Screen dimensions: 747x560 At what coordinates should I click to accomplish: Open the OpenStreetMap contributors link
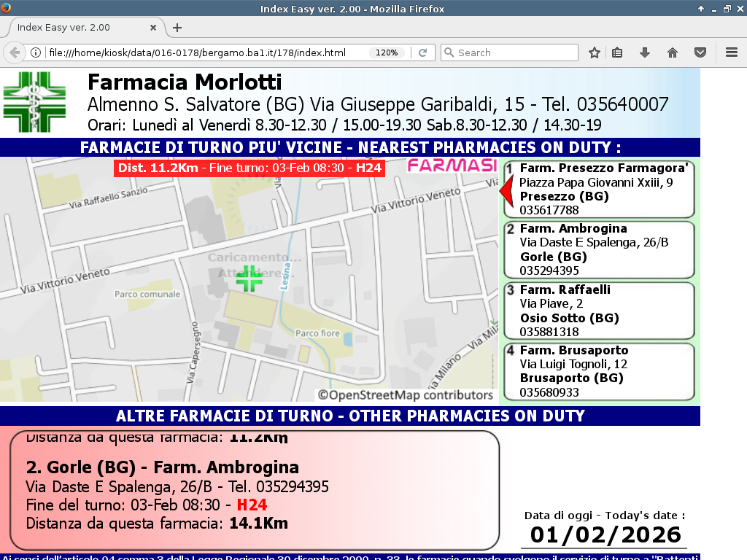tap(405, 395)
